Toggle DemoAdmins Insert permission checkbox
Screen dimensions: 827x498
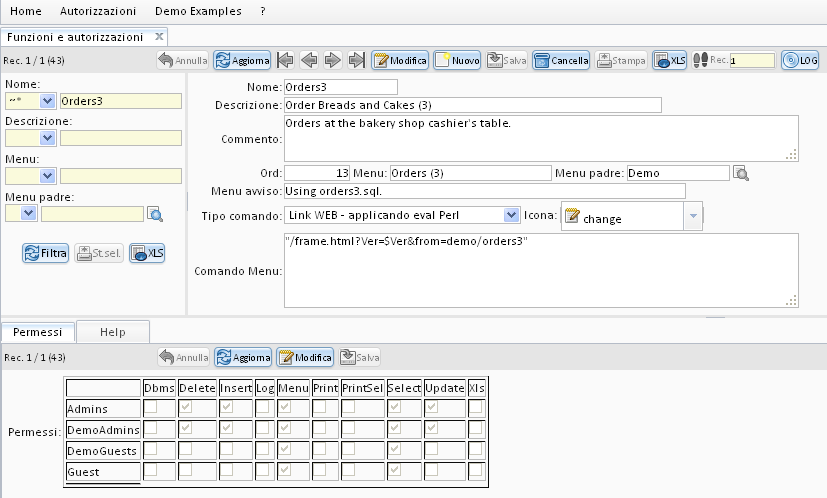pos(226,428)
